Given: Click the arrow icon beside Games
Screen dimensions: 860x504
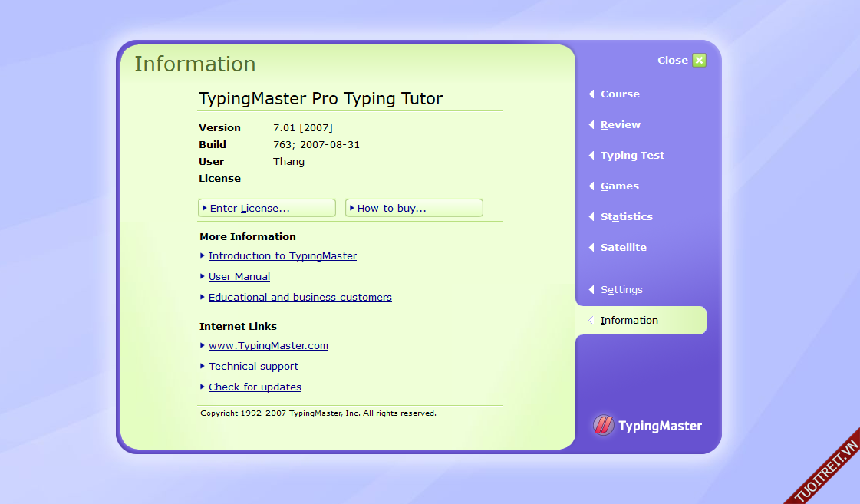Looking at the screenshot, I should tap(591, 186).
